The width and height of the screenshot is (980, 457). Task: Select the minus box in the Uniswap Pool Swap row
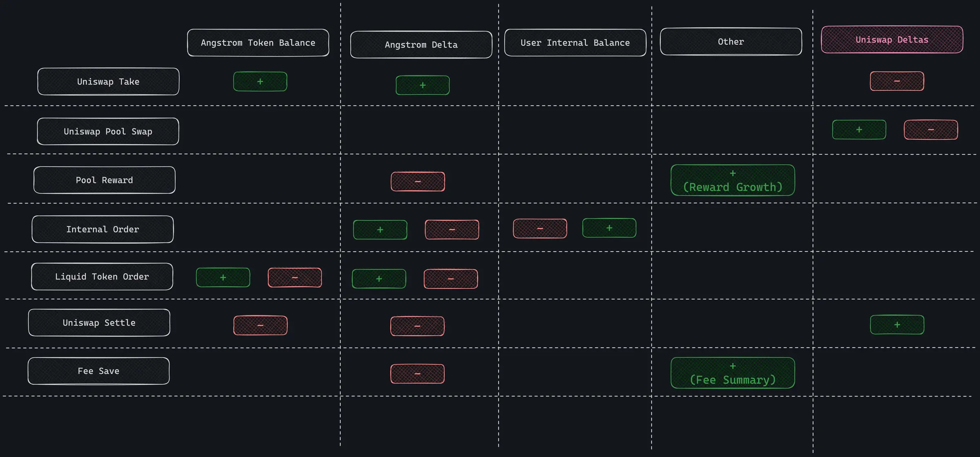[x=931, y=130]
